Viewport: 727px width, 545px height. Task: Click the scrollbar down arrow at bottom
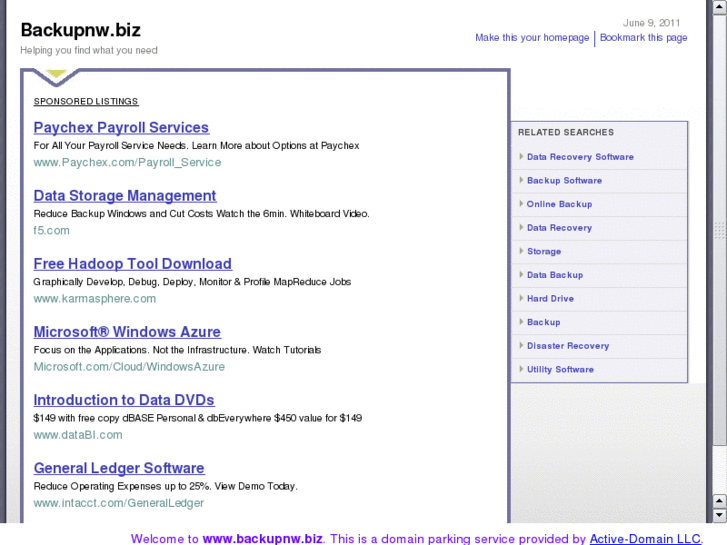click(x=720, y=515)
